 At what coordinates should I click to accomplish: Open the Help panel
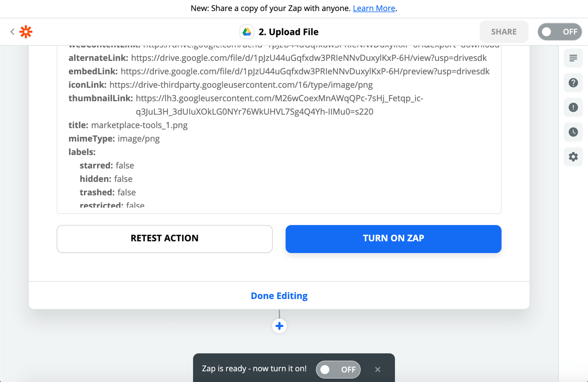tap(573, 83)
